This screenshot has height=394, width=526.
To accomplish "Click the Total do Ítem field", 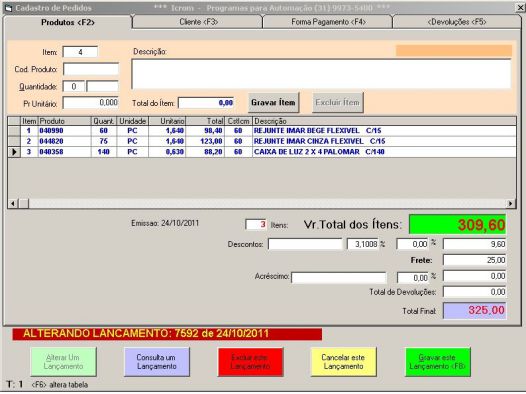I will (x=206, y=103).
